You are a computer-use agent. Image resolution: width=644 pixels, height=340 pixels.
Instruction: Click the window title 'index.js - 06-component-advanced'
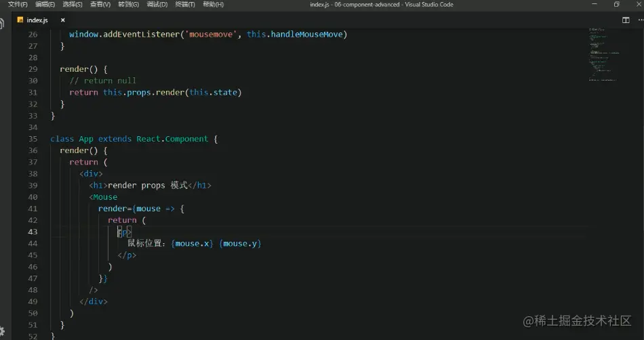pos(355,5)
